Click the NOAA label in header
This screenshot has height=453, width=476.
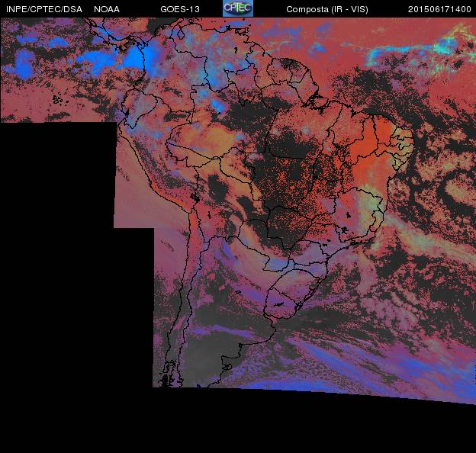coord(107,9)
